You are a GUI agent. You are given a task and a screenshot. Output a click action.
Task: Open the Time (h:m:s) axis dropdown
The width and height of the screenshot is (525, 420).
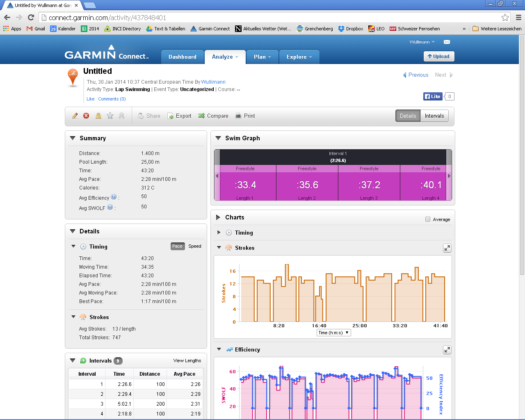click(x=333, y=333)
